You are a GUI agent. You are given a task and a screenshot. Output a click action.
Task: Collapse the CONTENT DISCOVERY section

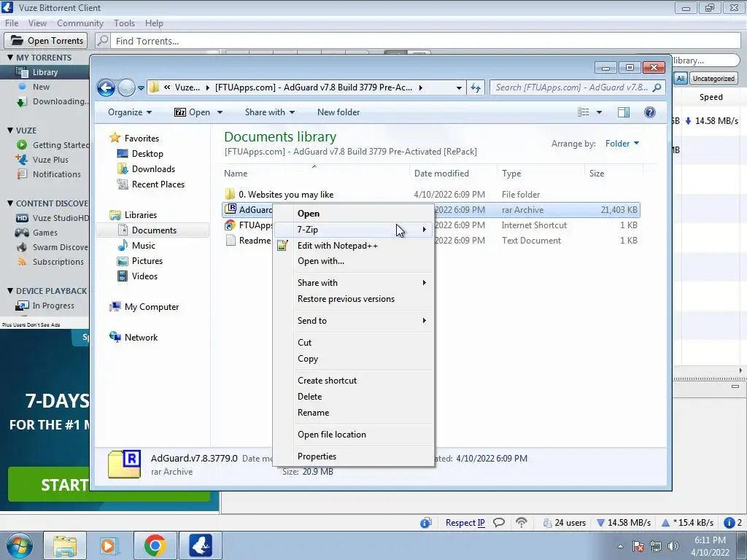pos(10,203)
